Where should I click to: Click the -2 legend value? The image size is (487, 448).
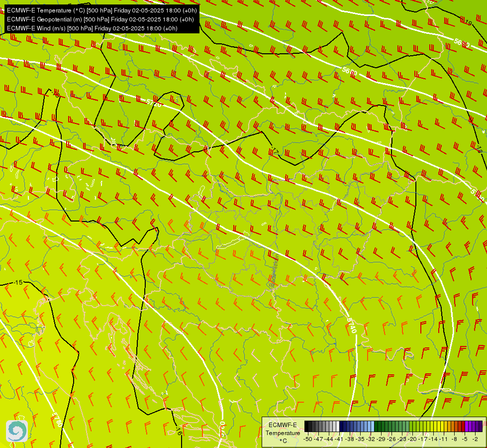tap(475, 439)
